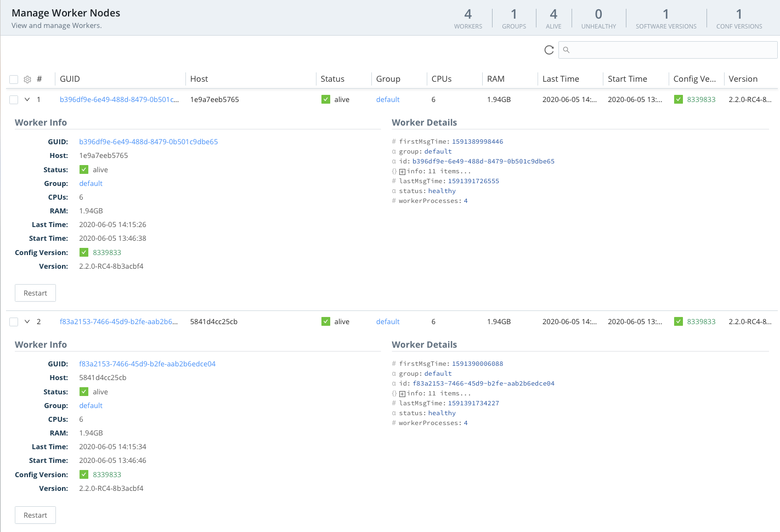780x532 pixels.
Task: Select the checkbox for worker row 2
Action: 14,322
